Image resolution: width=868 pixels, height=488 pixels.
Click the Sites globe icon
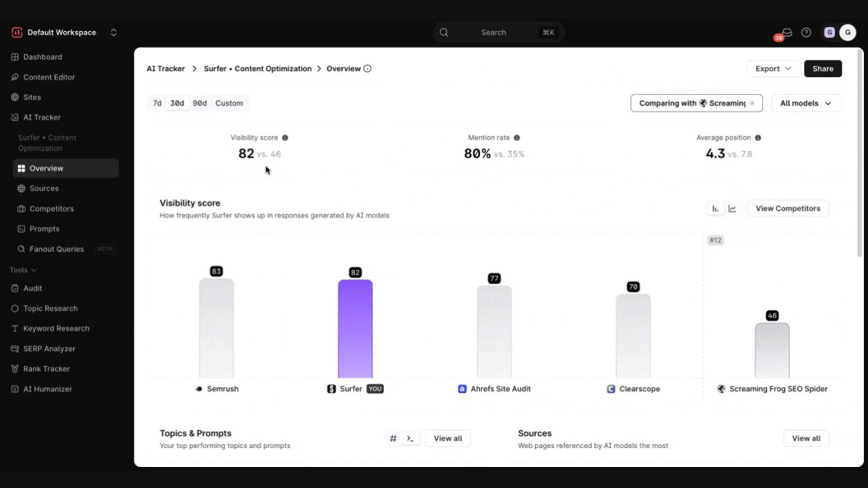[15, 97]
